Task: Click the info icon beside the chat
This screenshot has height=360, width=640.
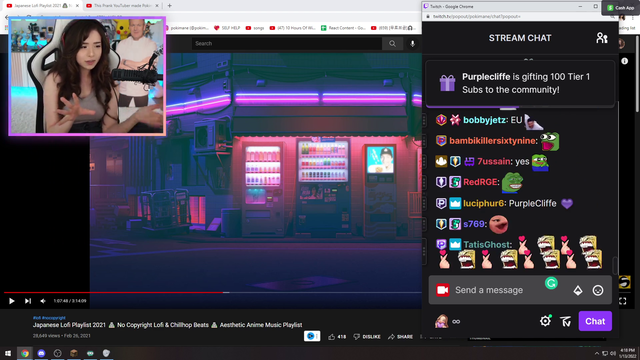Action: point(624,61)
